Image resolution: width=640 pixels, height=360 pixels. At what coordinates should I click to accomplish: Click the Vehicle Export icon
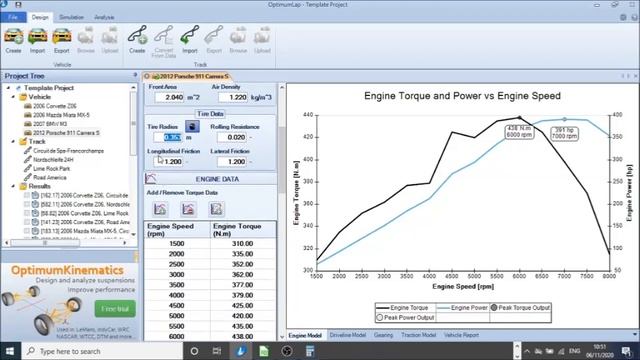pyautogui.click(x=62, y=37)
